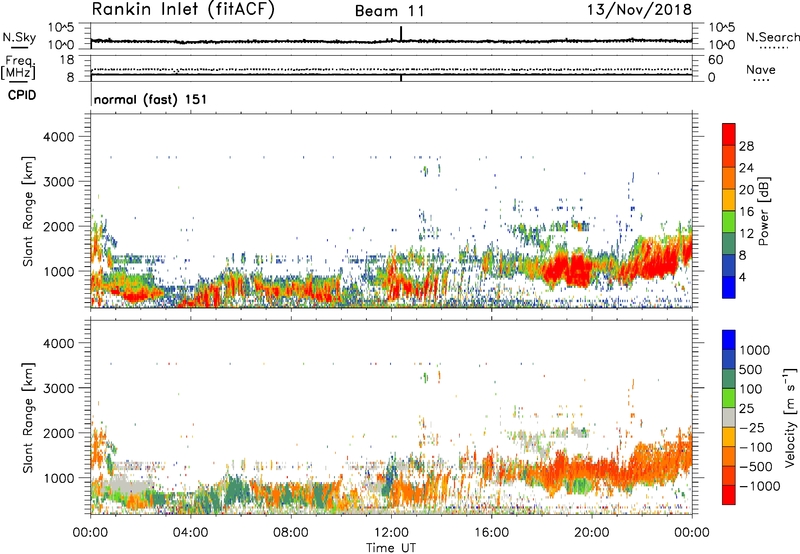Click the power scale value "4"

click(742, 278)
